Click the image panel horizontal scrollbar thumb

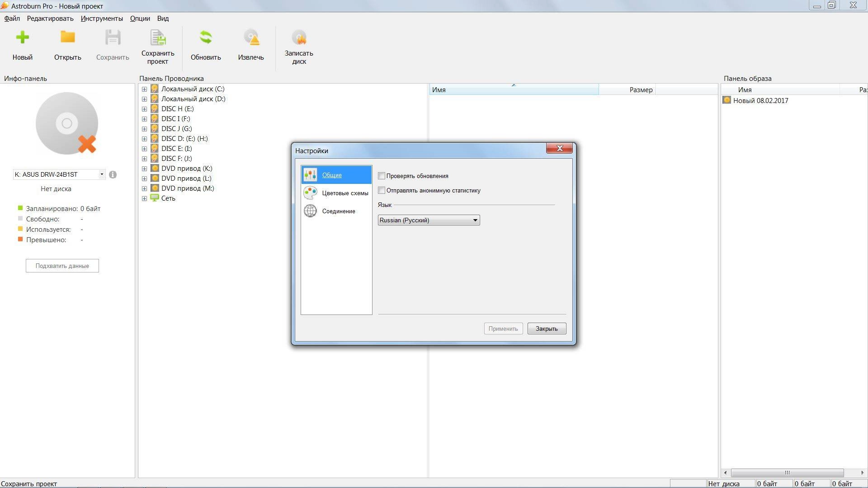pyautogui.click(x=788, y=473)
